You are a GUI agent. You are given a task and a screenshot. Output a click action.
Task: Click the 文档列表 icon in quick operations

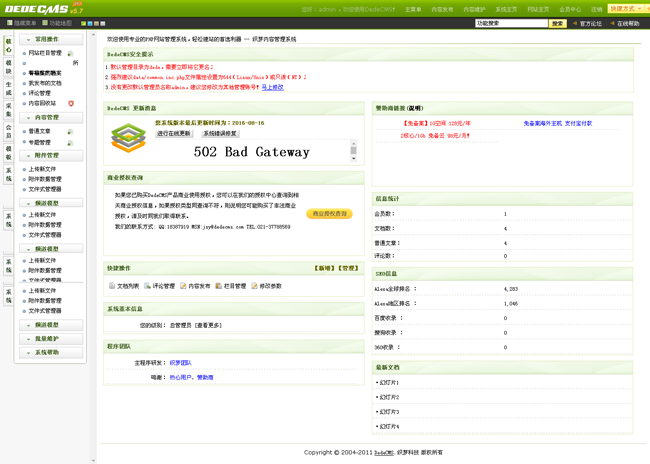point(112,286)
